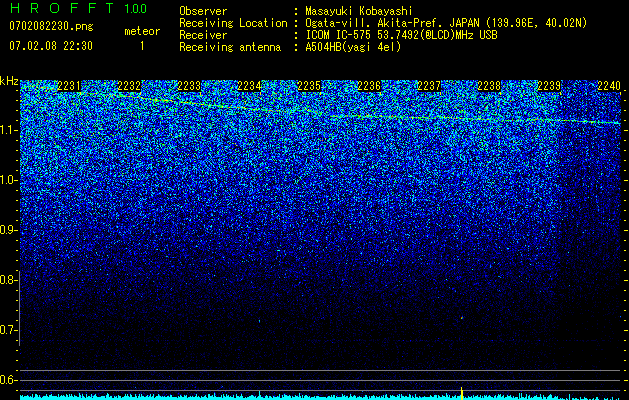
Task: Click the 2239 time marker
Action: [x=549, y=86]
